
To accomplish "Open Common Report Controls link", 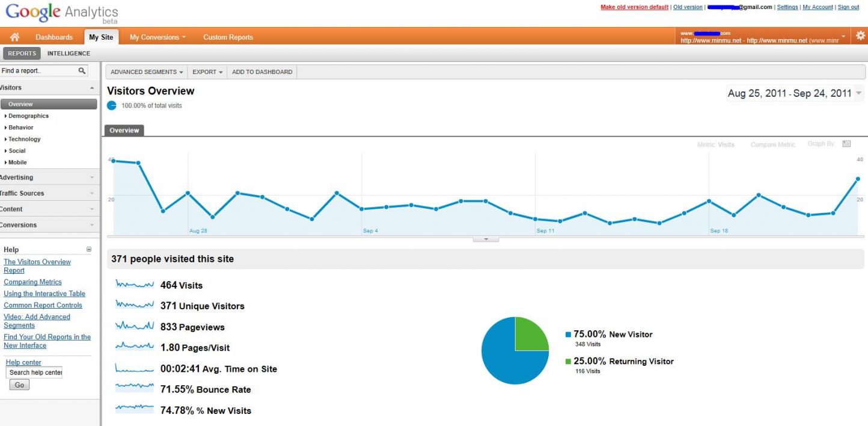I will (43, 305).
